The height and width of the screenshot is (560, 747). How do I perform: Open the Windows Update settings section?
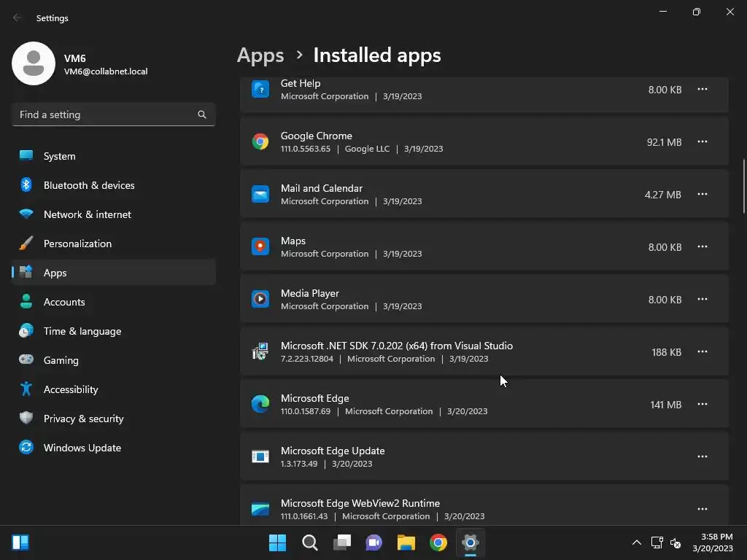click(x=82, y=448)
